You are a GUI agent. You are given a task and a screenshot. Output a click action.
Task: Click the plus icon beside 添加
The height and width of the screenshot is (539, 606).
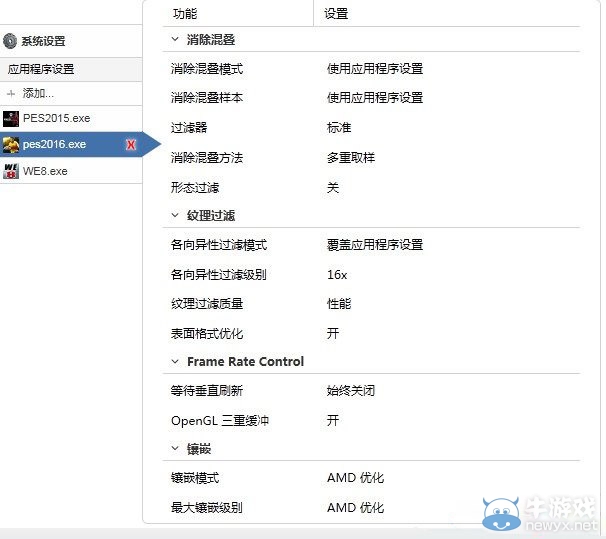pyautogui.click(x=11, y=93)
